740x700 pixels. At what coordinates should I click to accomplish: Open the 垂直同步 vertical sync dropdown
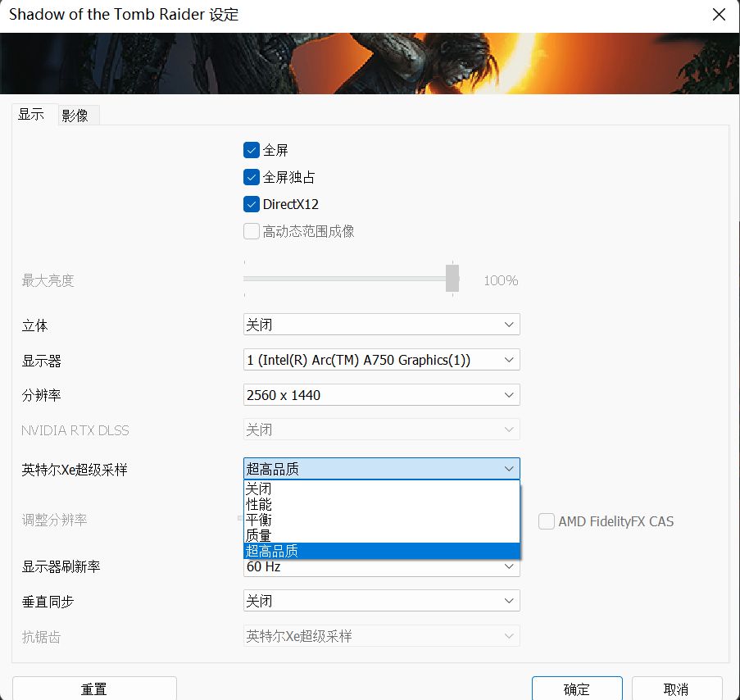(x=381, y=600)
